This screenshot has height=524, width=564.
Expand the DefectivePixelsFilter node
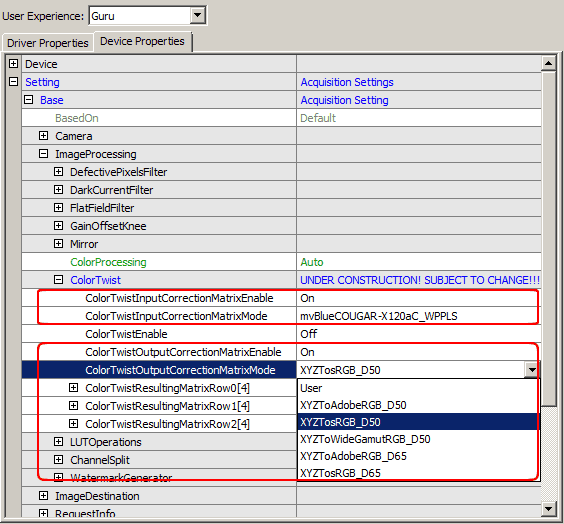point(59,172)
